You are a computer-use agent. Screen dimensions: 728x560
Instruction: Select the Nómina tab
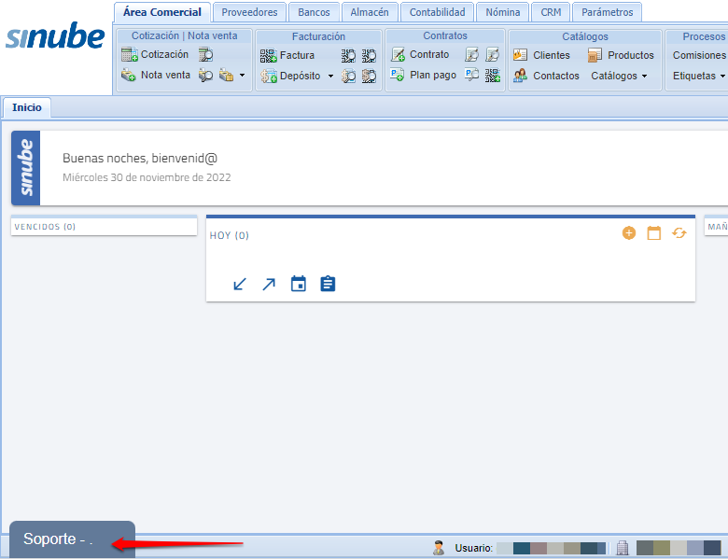(x=502, y=12)
